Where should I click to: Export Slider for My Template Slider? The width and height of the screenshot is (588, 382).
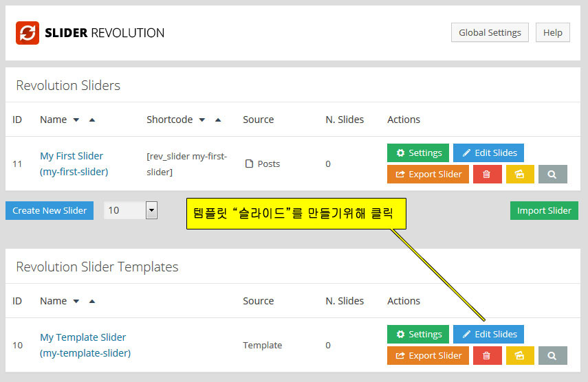pos(428,356)
